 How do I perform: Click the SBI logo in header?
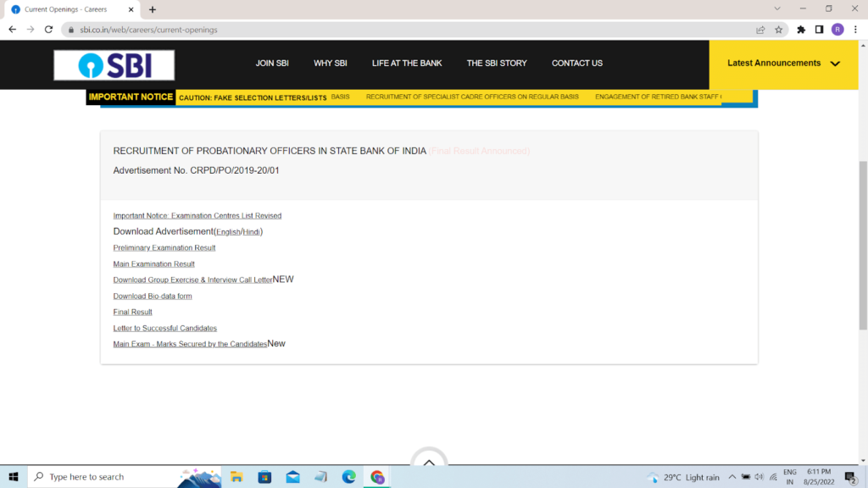(x=114, y=65)
